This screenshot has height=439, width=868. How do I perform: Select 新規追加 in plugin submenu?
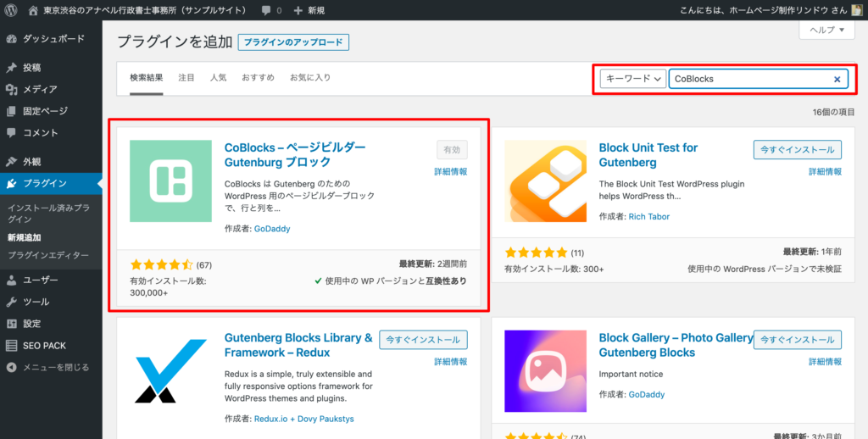point(25,237)
